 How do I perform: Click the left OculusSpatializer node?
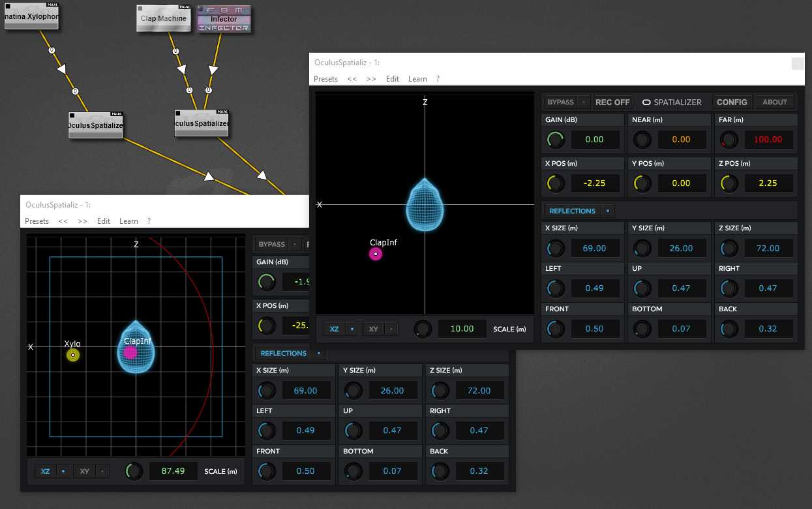point(95,125)
